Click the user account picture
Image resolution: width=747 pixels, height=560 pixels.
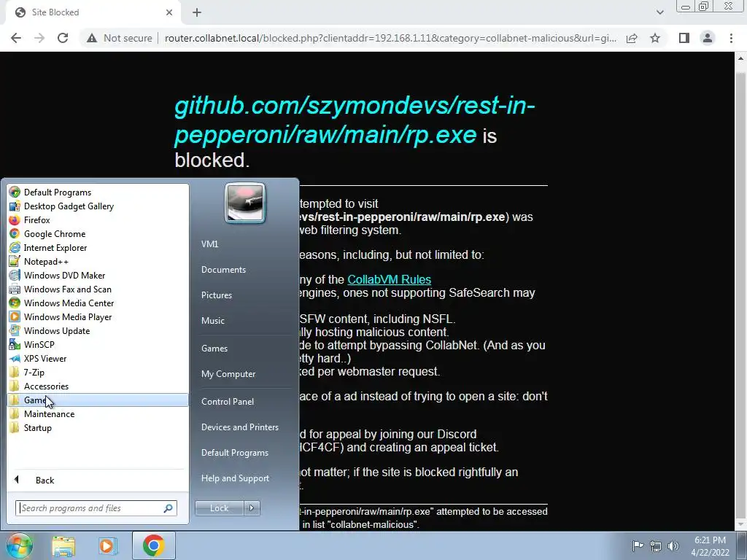245,203
